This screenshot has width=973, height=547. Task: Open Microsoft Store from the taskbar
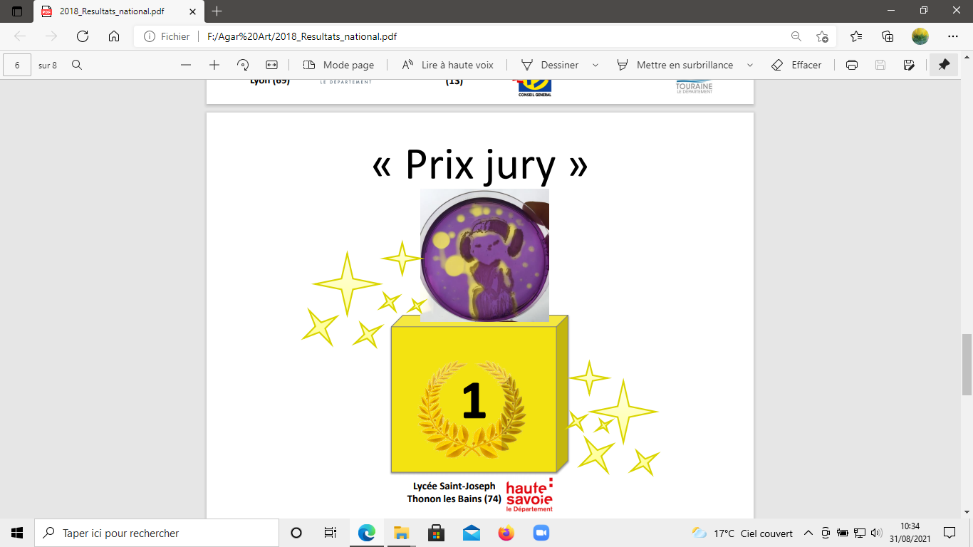point(436,533)
